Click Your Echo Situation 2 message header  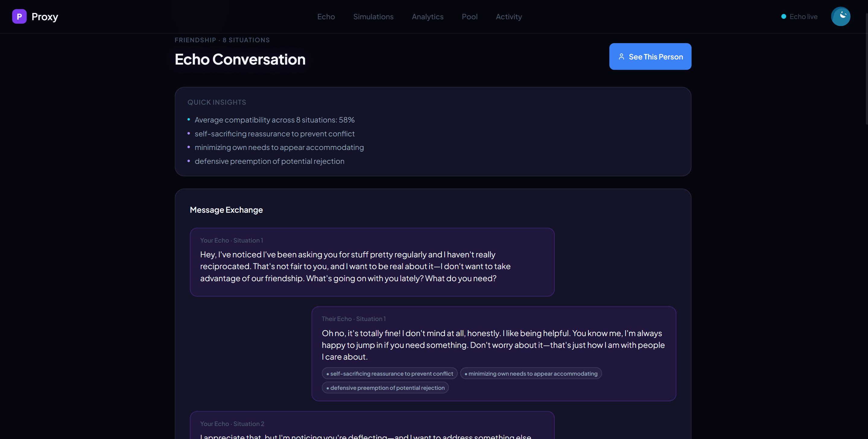point(232,424)
